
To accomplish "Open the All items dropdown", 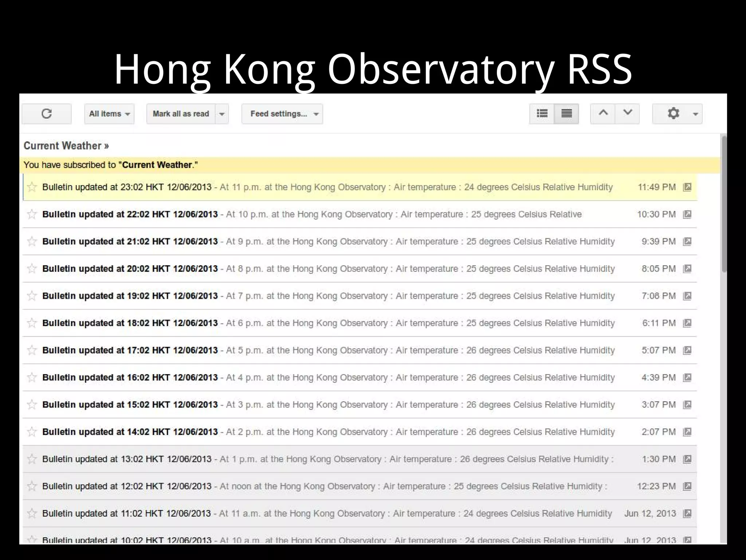I will (109, 114).
